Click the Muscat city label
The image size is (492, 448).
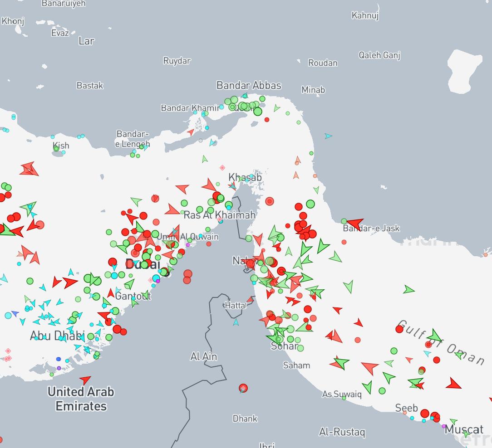tap(464, 429)
